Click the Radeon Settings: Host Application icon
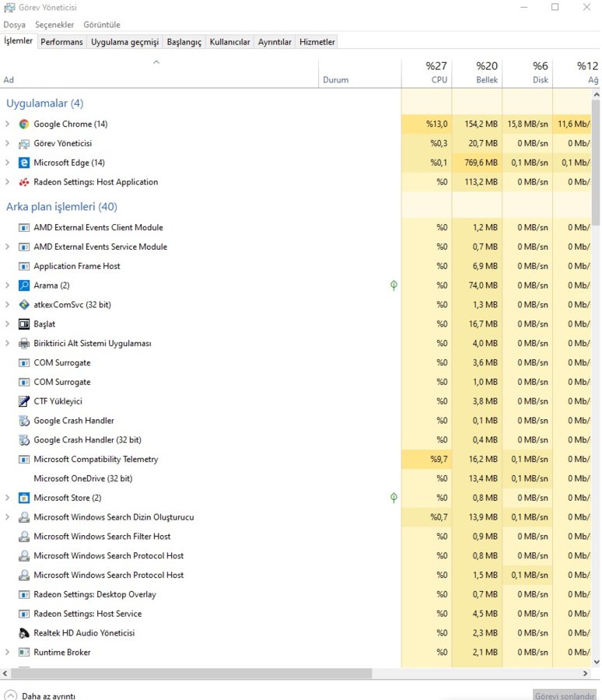This screenshot has width=602, height=700. 24,182
